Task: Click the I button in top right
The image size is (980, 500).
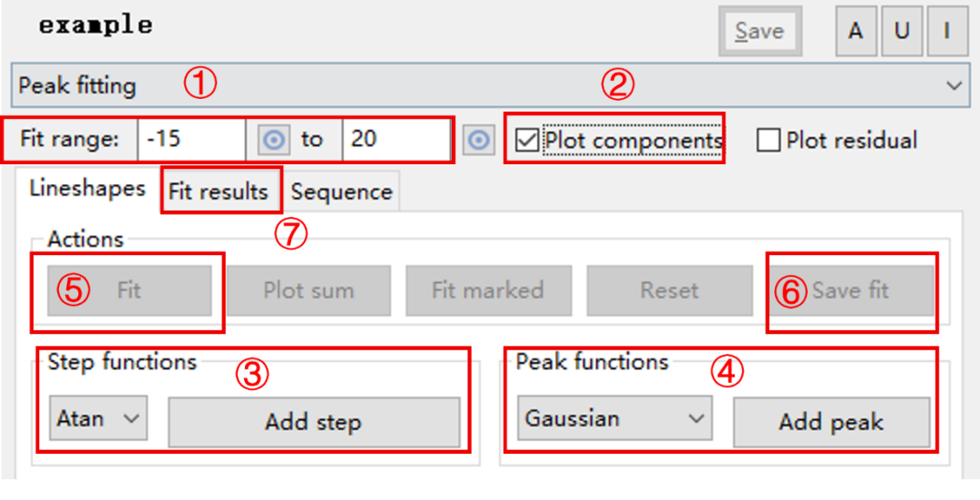Action: [946, 31]
